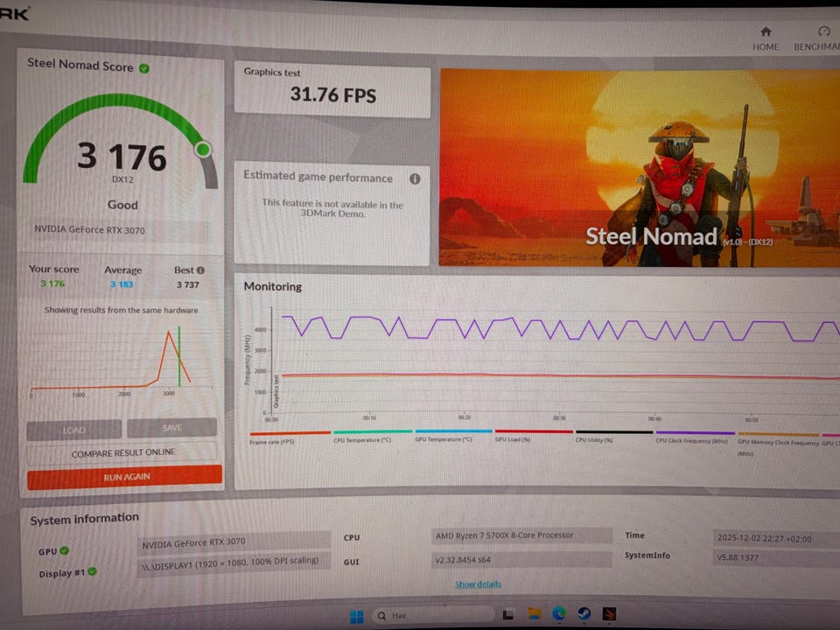840x630 pixels.
Task: Toggle GPU Load (%) series in legend
Action: [534, 435]
